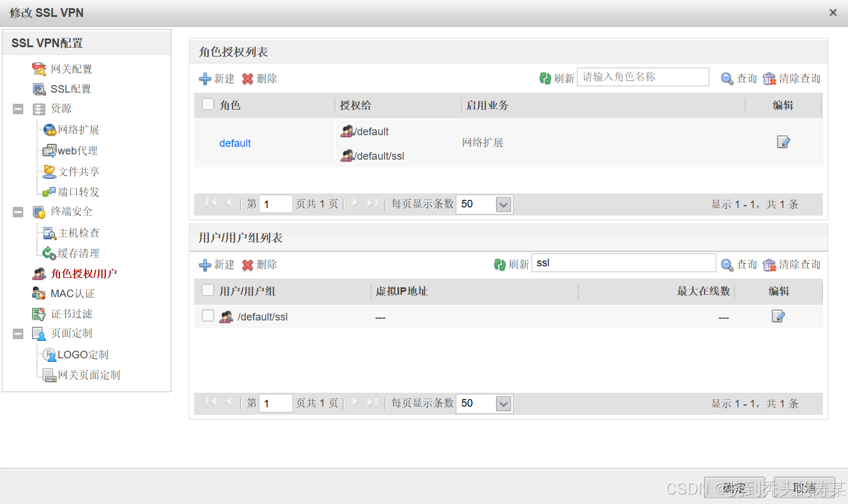Image resolution: width=848 pixels, height=504 pixels.
Task: Open 证书过滤 certificate filter icon
Action: pyautogui.click(x=39, y=314)
